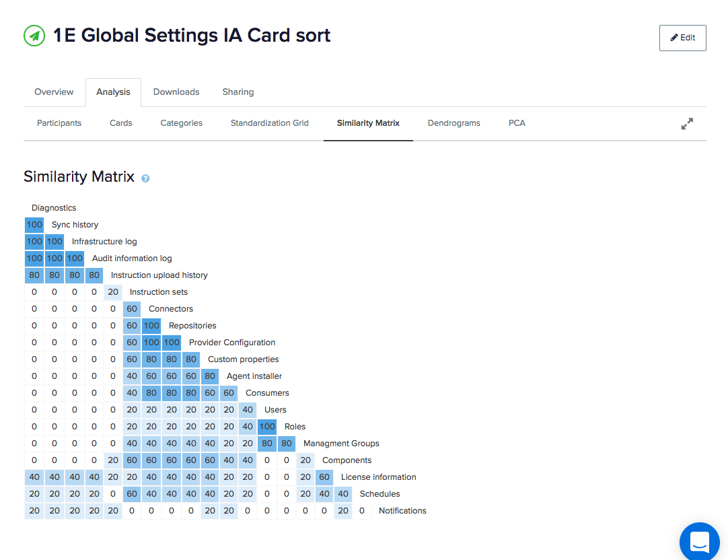
Task: Open the PCA sub-tab
Action: [517, 123]
